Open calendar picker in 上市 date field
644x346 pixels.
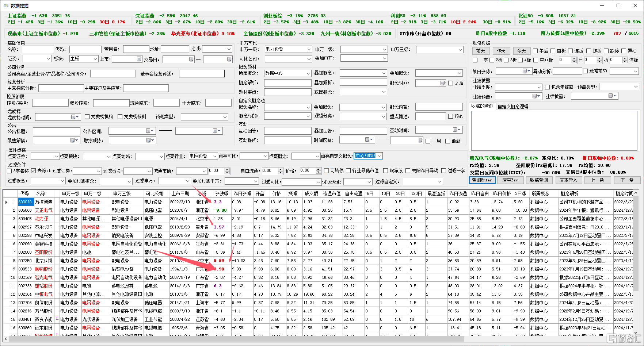click(x=139, y=59)
